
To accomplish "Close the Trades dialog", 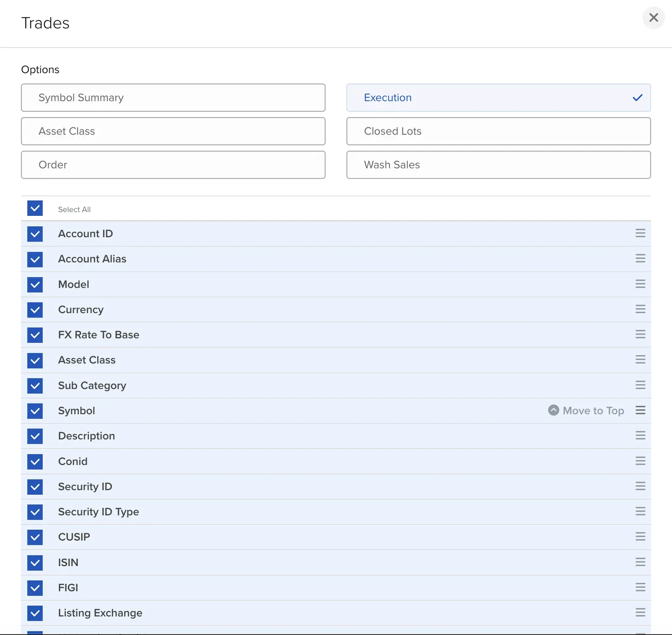I will (x=654, y=18).
